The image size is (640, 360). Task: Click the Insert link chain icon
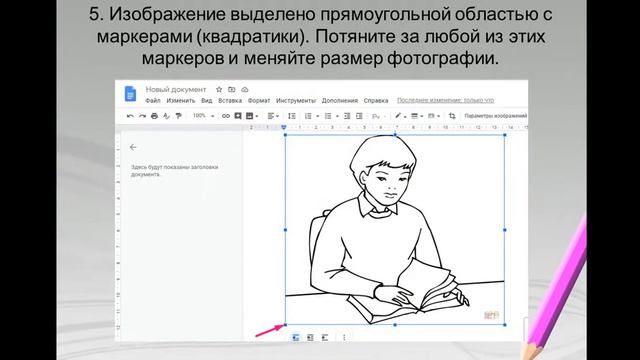pos(226,116)
